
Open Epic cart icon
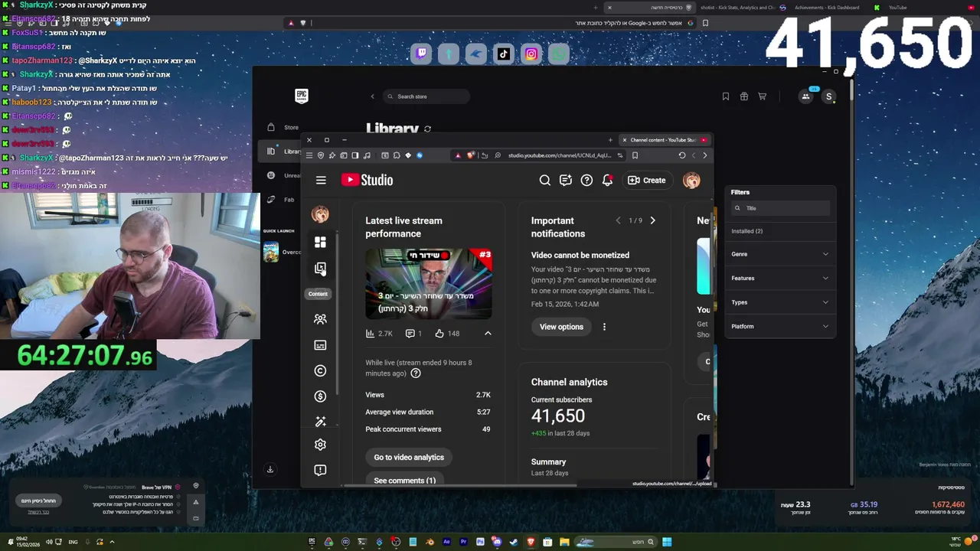(x=762, y=96)
